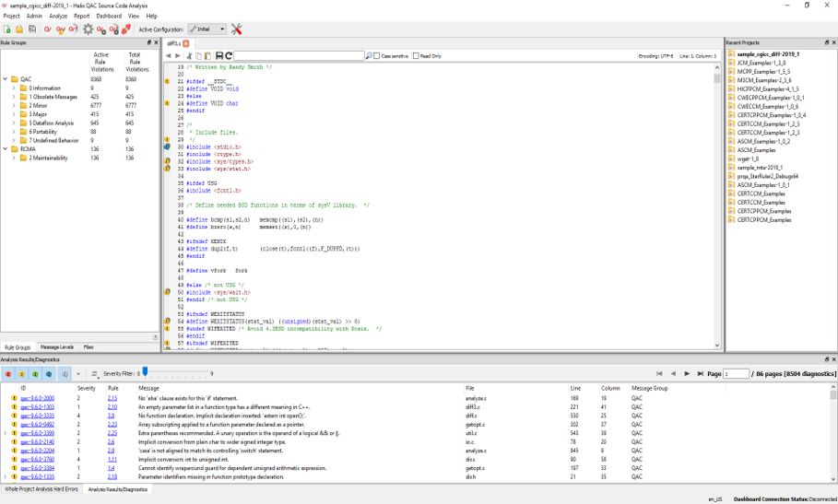This screenshot has width=838, height=504.
Task: Open the Analyze menu
Action: click(x=58, y=16)
